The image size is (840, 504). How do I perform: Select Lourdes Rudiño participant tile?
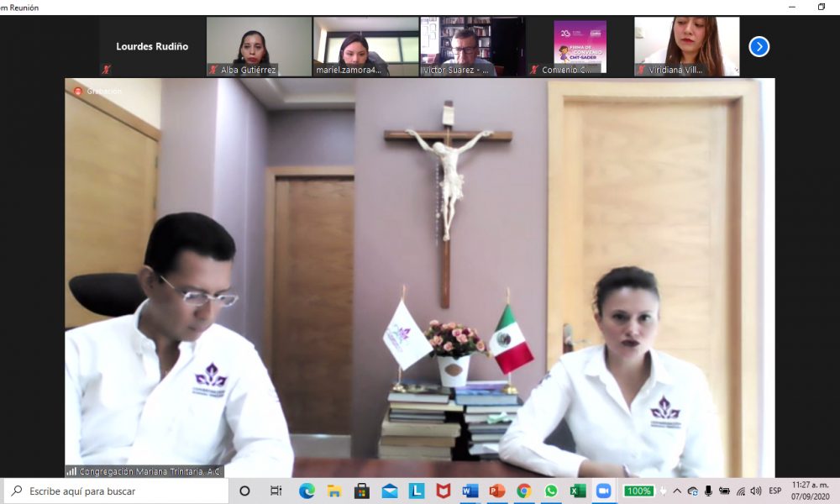click(152, 47)
